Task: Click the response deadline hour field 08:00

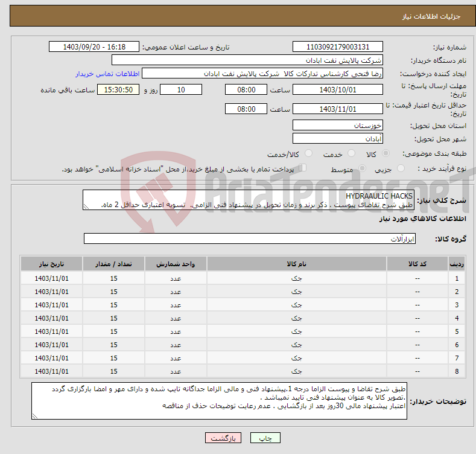Action: point(246,89)
